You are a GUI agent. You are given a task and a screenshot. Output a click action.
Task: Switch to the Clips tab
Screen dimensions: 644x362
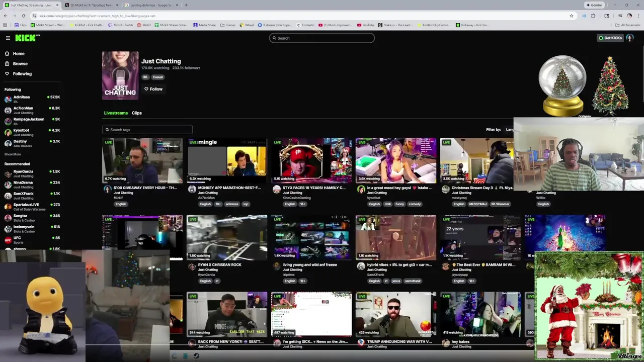(137, 113)
